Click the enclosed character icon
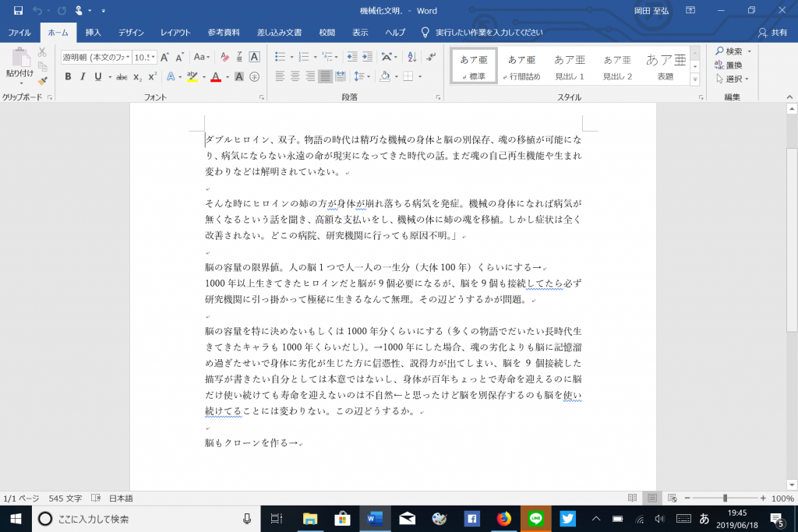Image resolution: width=798 pixels, height=532 pixels. point(255,77)
